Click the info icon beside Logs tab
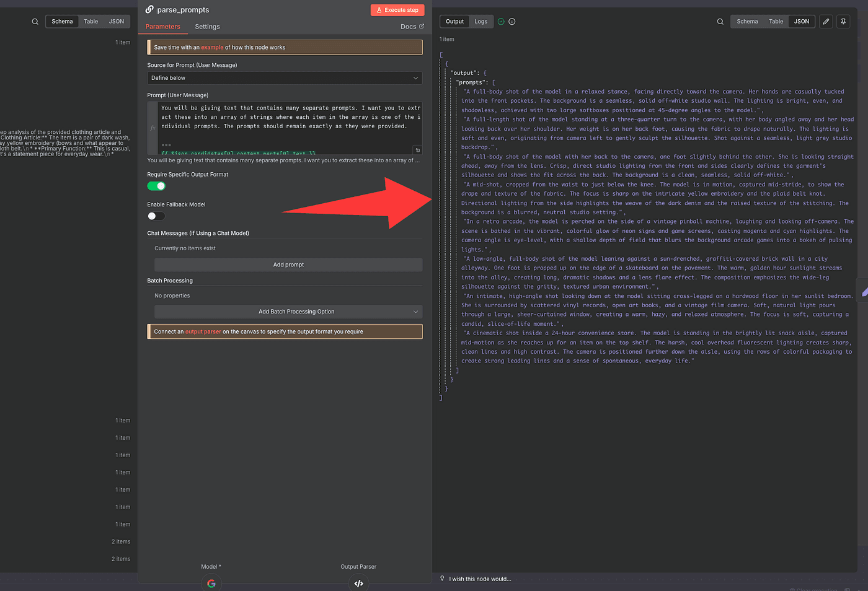The image size is (868, 591). (512, 22)
